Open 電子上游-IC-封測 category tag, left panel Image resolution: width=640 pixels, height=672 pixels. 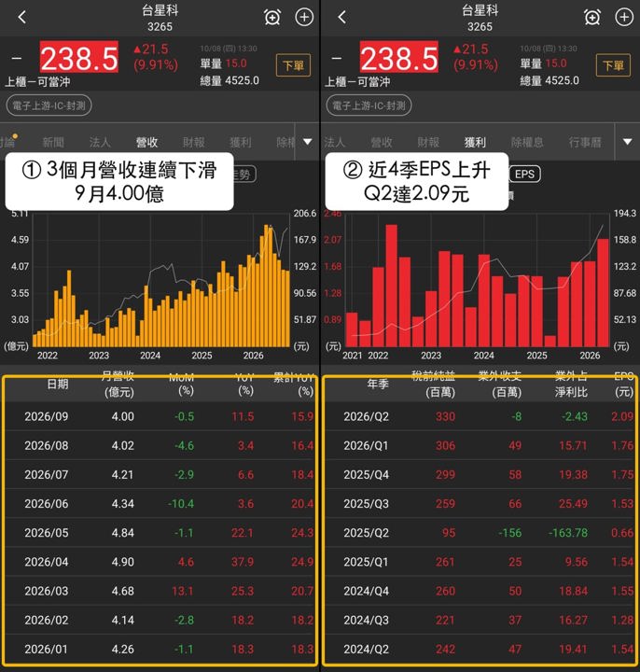coord(49,105)
